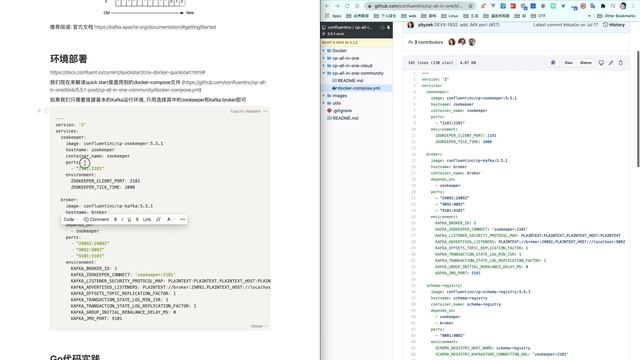Add a block with the plus icon
The image size is (640, 360).
coord(39,111)
